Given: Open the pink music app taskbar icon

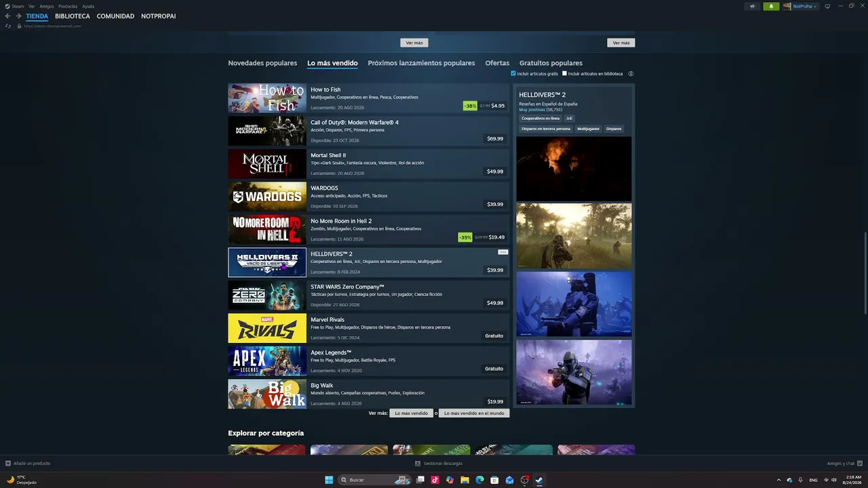Looking at the screenshot, I should tap(435, 480).
